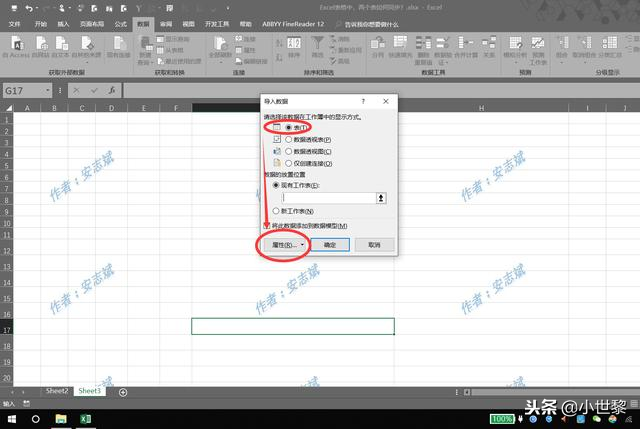This screenshot has width=640, height=429.
Task: Open File Explorer from the taskbar
Action: (61, 419)
